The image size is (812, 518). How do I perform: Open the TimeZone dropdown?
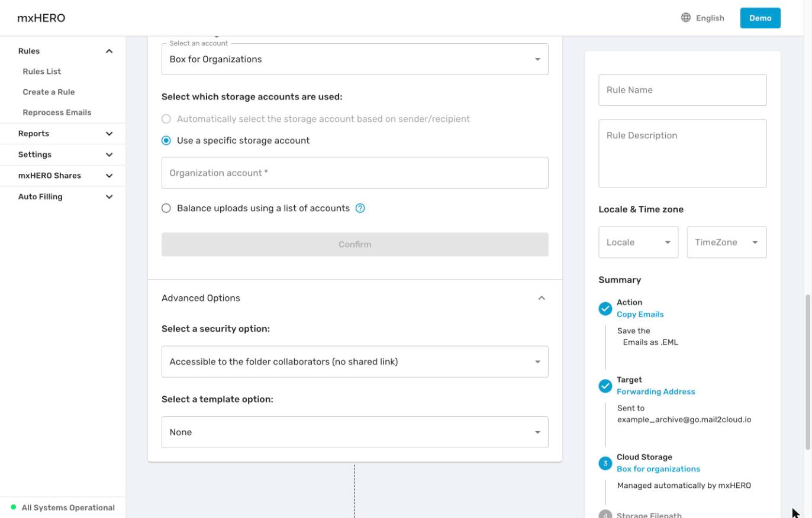tap(727, 242)
